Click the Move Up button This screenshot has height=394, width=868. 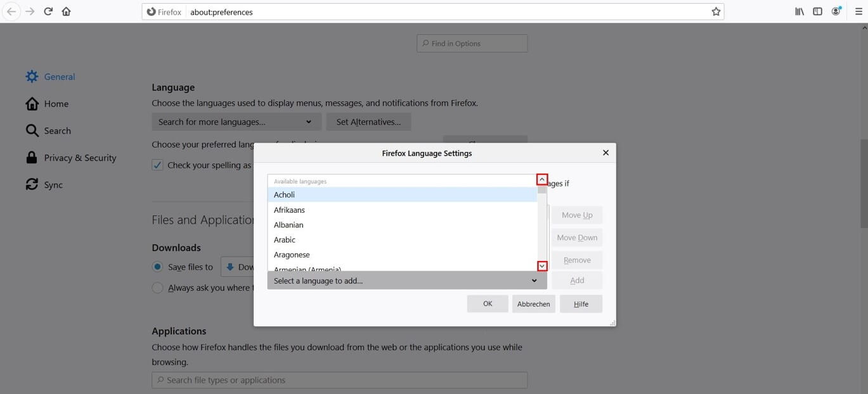click(x=577, y=215)
